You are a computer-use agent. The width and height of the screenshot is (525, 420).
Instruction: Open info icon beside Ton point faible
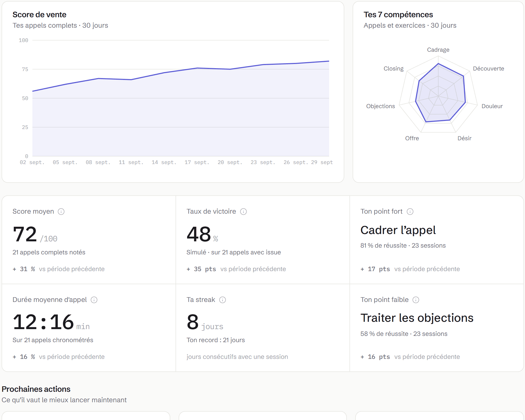[416, 300]
